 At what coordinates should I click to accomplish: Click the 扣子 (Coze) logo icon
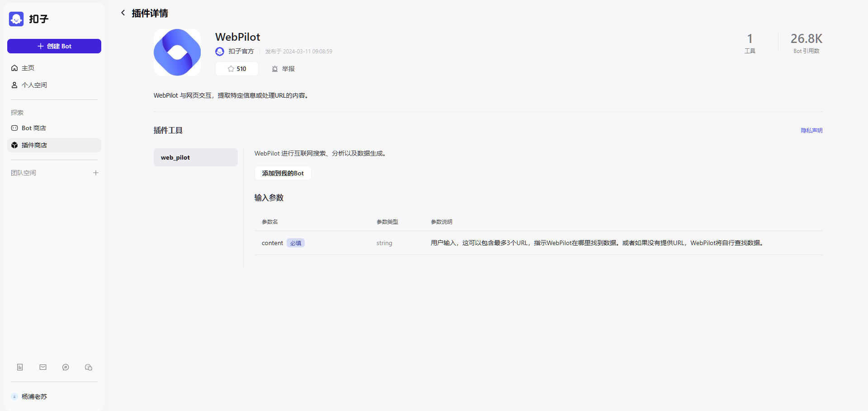16,19
